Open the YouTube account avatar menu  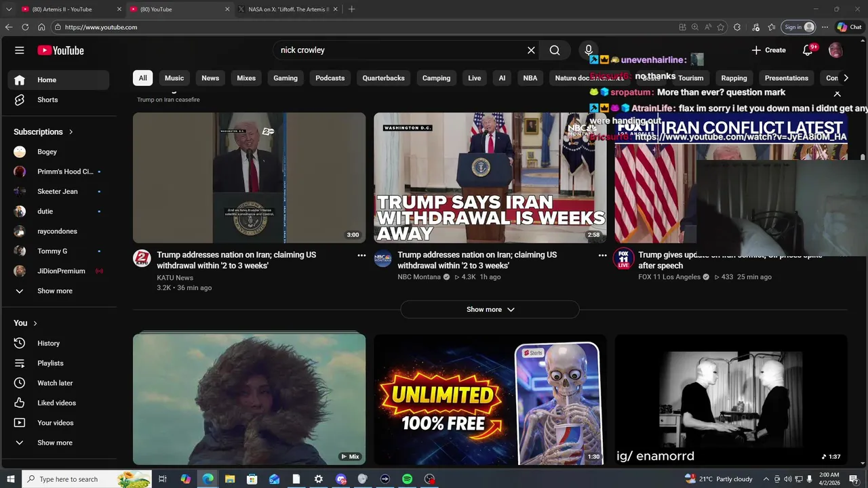click(x=835, y=50)
